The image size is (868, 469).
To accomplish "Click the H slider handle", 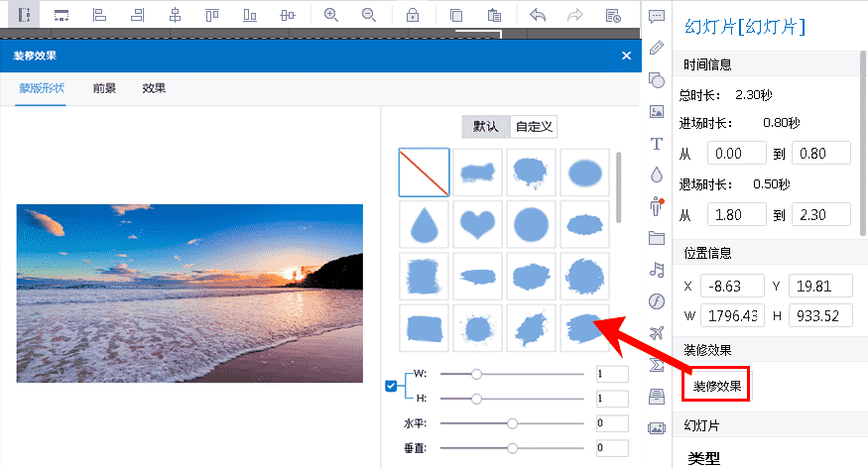I will point(476,399).
